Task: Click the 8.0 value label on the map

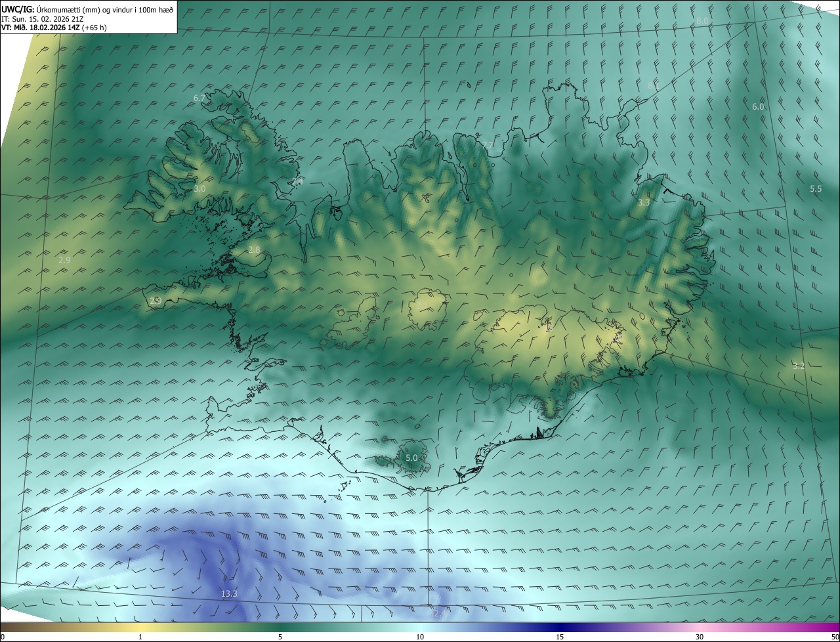Action: click(702, 21)
